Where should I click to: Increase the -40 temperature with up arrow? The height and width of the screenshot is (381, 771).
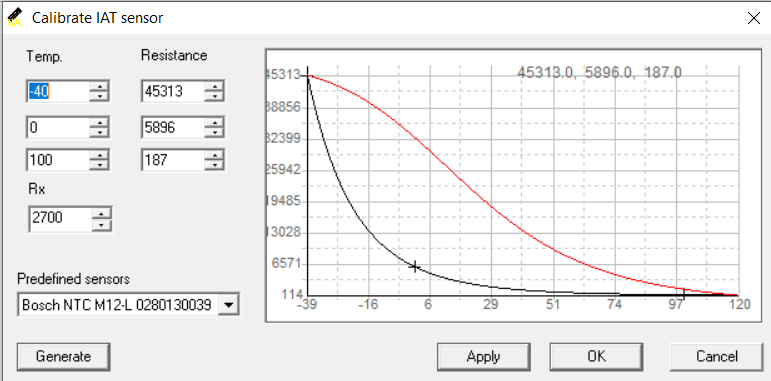99,86
